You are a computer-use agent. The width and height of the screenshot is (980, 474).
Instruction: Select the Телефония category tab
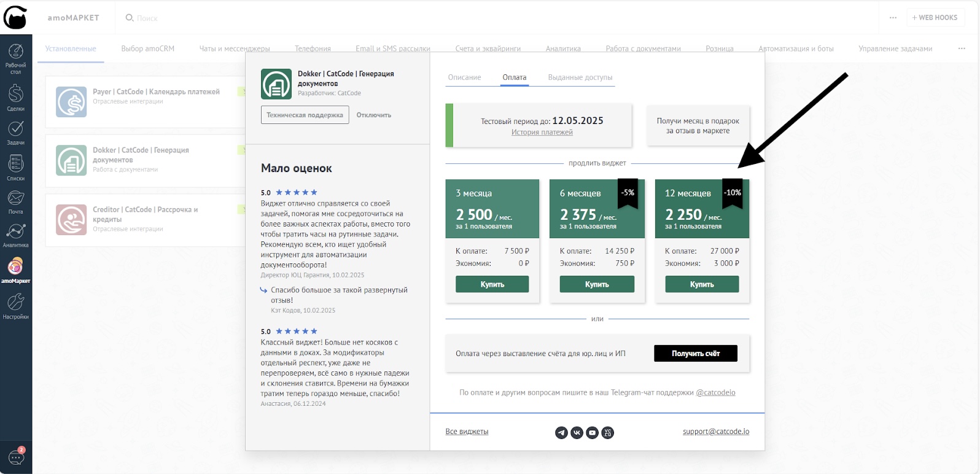pyautogui.click(x=313, y=49)
